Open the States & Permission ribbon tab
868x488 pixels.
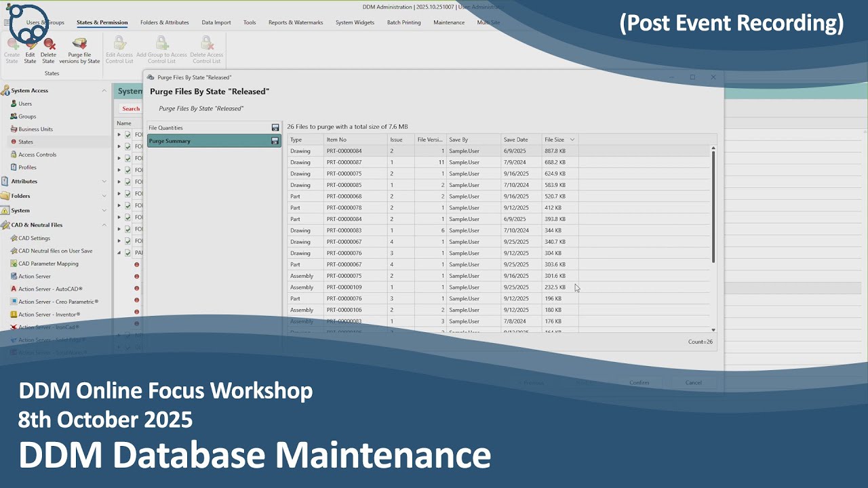[x=102, y=22]
